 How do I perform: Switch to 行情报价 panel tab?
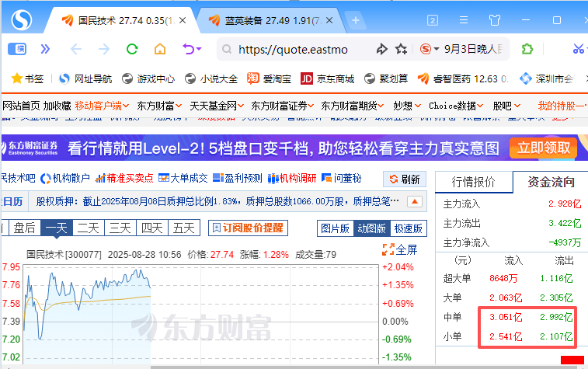coord(474,182)
